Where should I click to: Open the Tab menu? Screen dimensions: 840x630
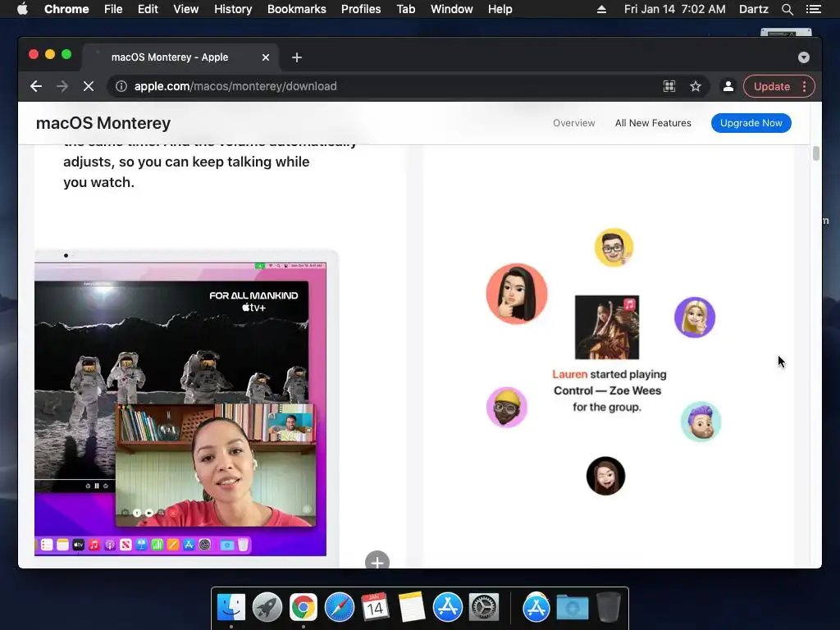click(405, 9)
